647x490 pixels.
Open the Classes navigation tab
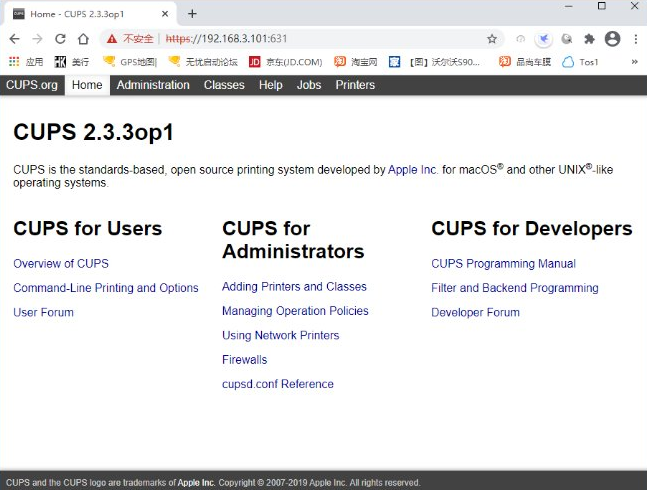coord(224,85)
